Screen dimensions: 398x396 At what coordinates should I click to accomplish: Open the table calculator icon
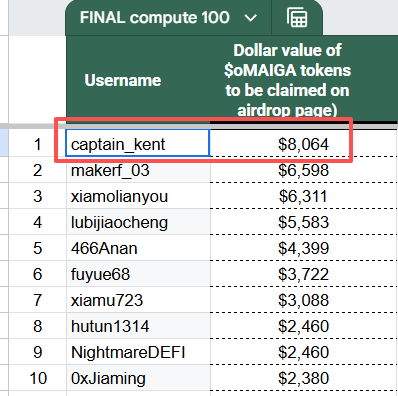[x=297, y=17]
